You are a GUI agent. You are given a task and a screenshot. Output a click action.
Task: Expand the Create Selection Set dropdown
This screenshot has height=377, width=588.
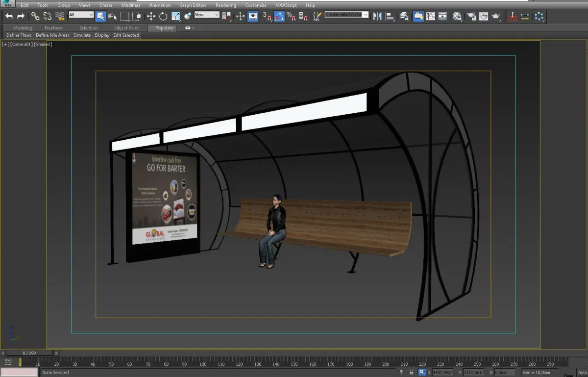366,15
